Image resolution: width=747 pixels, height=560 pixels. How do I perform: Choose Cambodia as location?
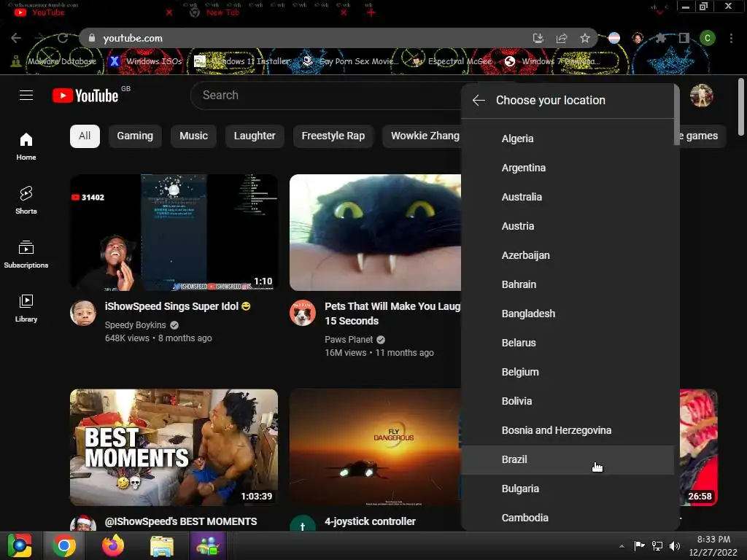[568, 518]
